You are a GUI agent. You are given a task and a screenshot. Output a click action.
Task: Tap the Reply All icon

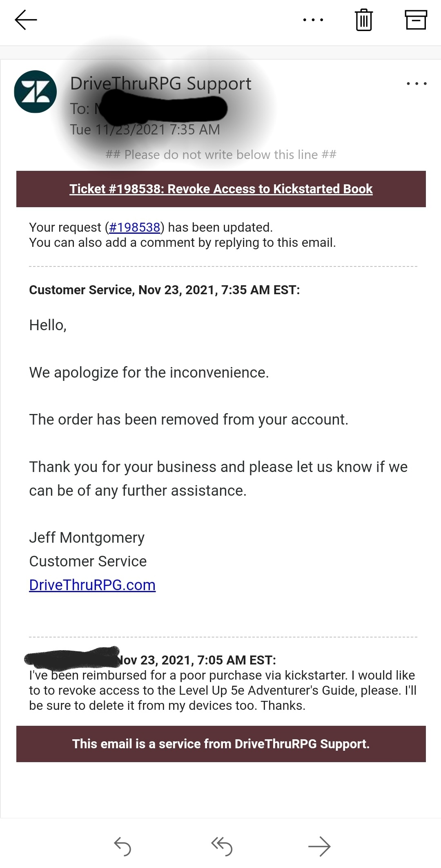222,846
